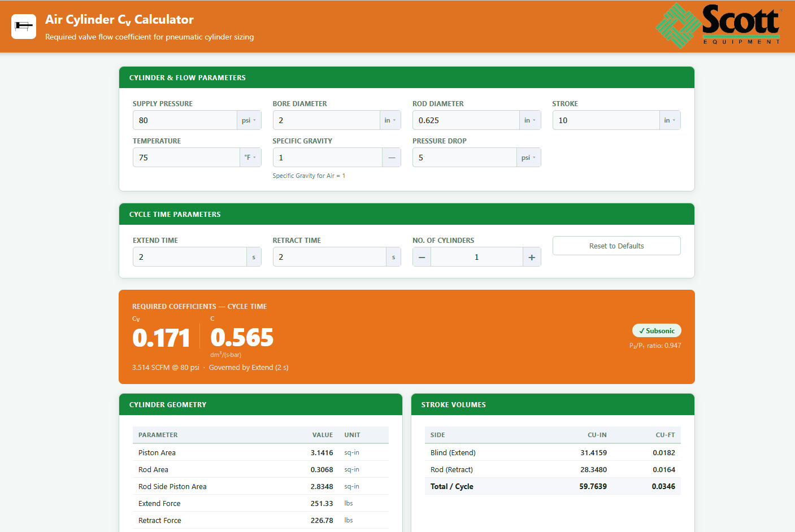Open the Stroke unit dropdown
Image resolution: width=795 pixels, height=532 pixels.
pos(670,120)
